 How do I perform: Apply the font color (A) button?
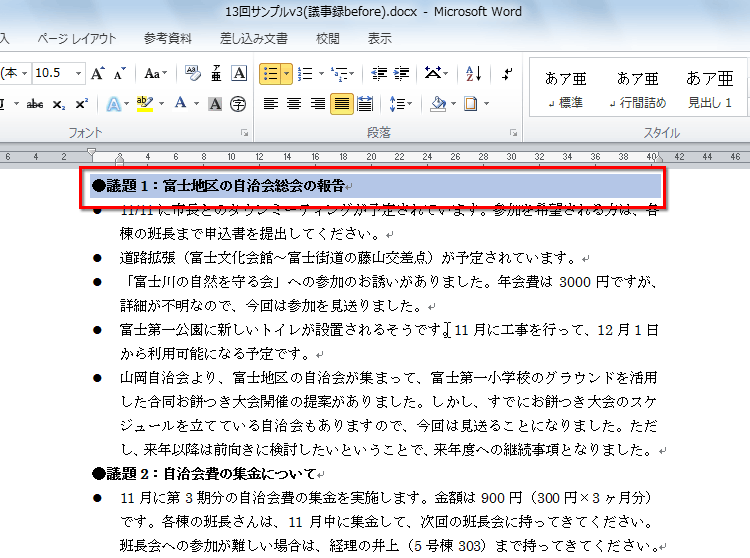(181, 104)
